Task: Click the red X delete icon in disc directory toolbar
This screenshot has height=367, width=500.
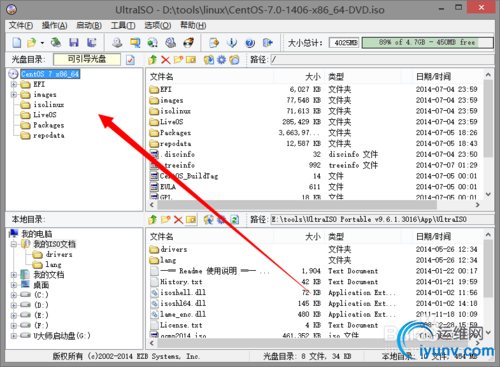Action: pos(166,60)
